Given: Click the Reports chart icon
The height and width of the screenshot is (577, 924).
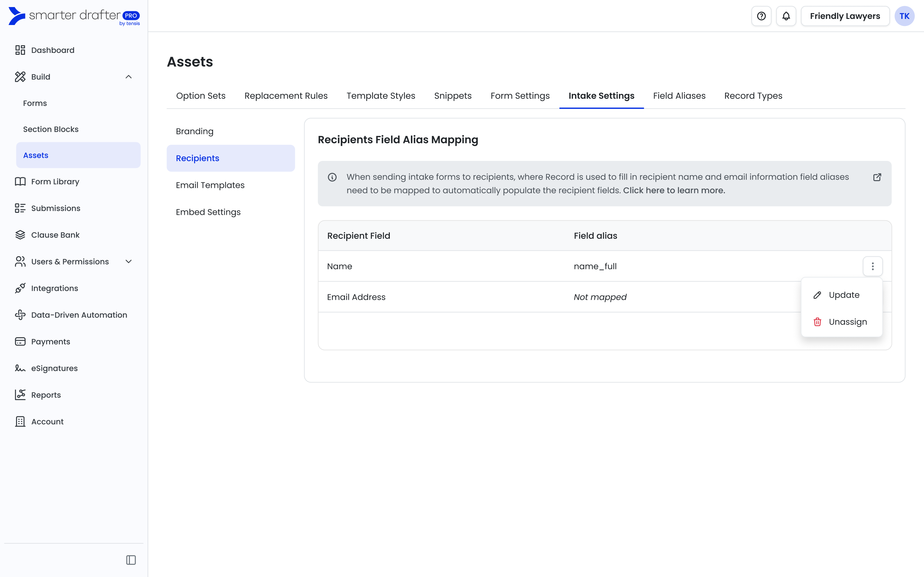Looking at the screenshot, I should (x=20, y=395).
